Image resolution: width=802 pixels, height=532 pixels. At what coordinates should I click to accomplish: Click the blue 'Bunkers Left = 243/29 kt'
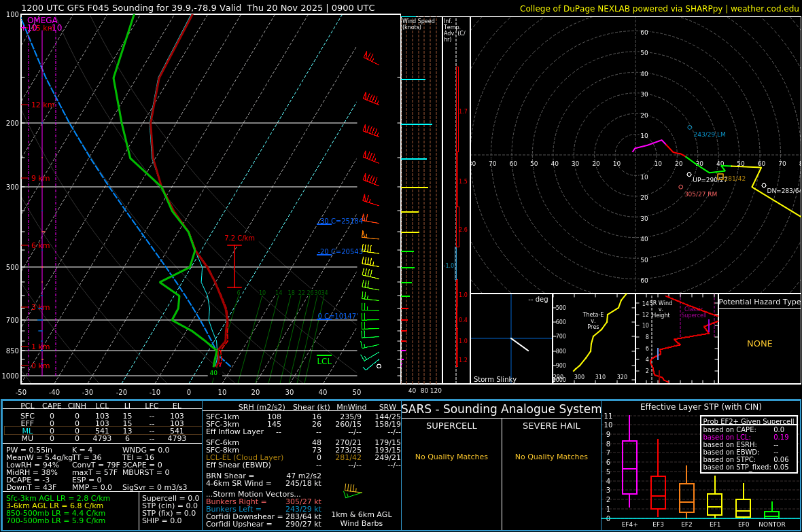coord(264,509)
